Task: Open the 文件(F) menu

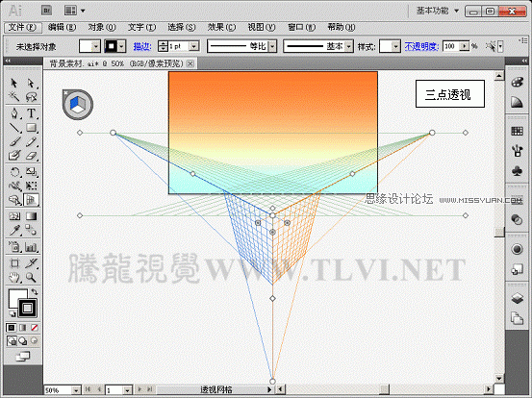Action: point(22,28)
